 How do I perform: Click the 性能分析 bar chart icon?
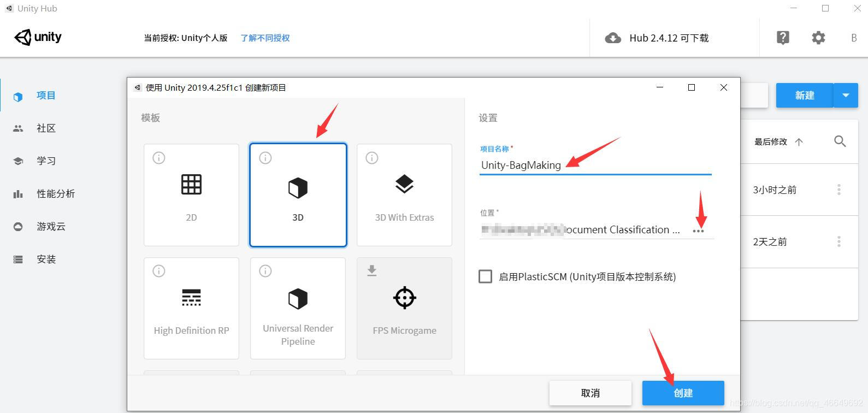pyautogui.click(x=18, y=194)
